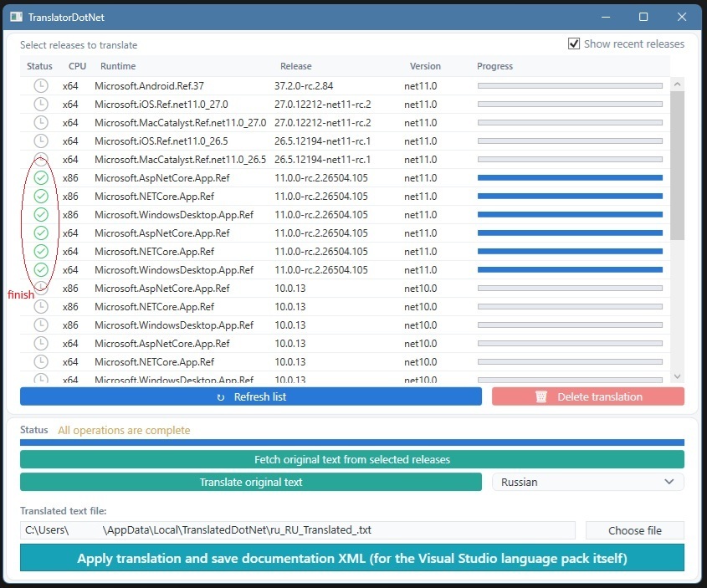Click the Choose file button

pos(635,530)
